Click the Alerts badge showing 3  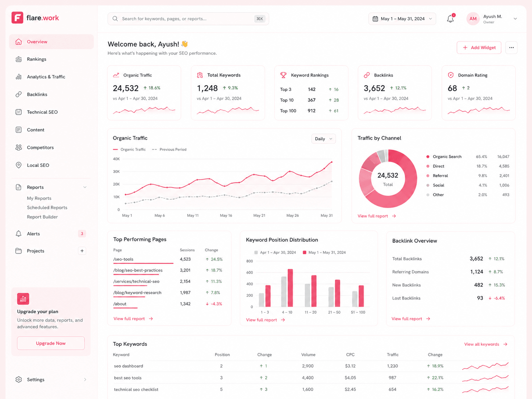[x=82, y=234]
